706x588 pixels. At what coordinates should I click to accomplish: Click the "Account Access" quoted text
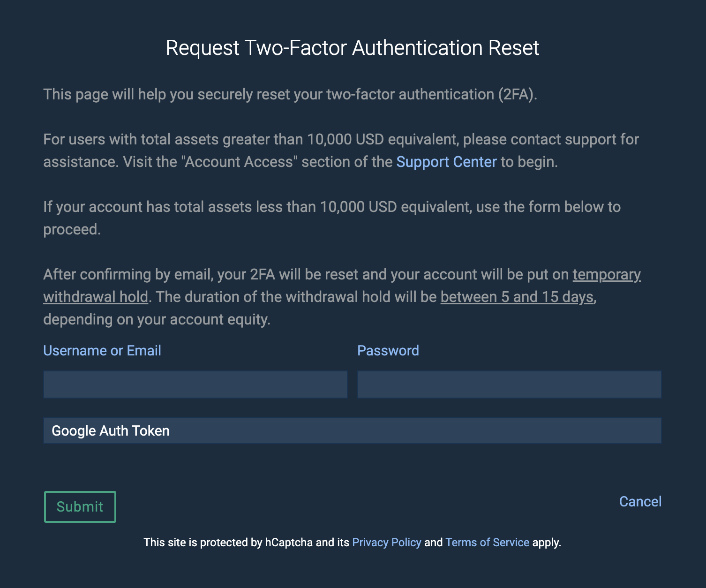coord(239,162)
